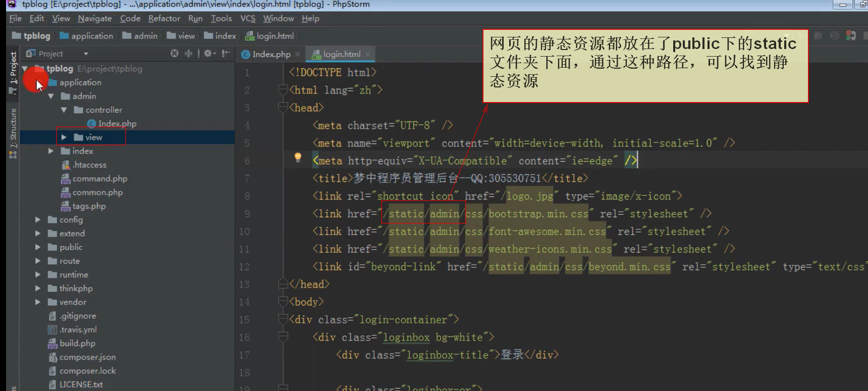Image resolution: width=868 pixels, height=391 pixels.
Task: Hide the Project panel with the hide icon
Action: pos(226,53)
